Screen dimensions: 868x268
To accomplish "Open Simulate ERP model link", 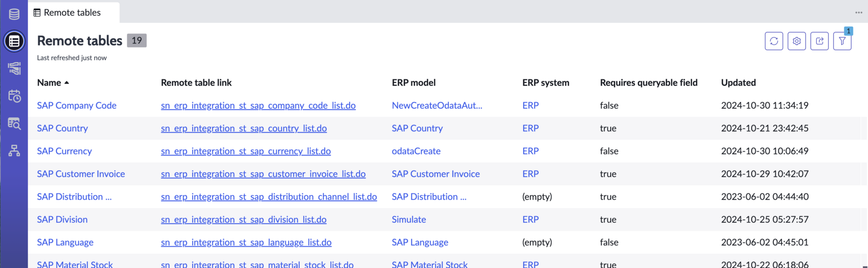I will (409, 219).
